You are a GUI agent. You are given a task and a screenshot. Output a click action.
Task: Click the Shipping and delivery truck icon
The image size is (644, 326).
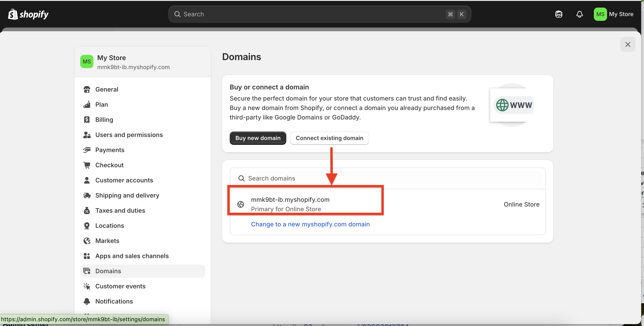point(87,195)
